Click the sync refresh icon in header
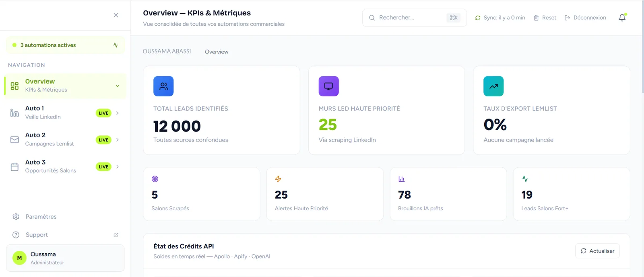Viewport: 644px width, 277px height. pyautogui.click(x=478, y=18)
